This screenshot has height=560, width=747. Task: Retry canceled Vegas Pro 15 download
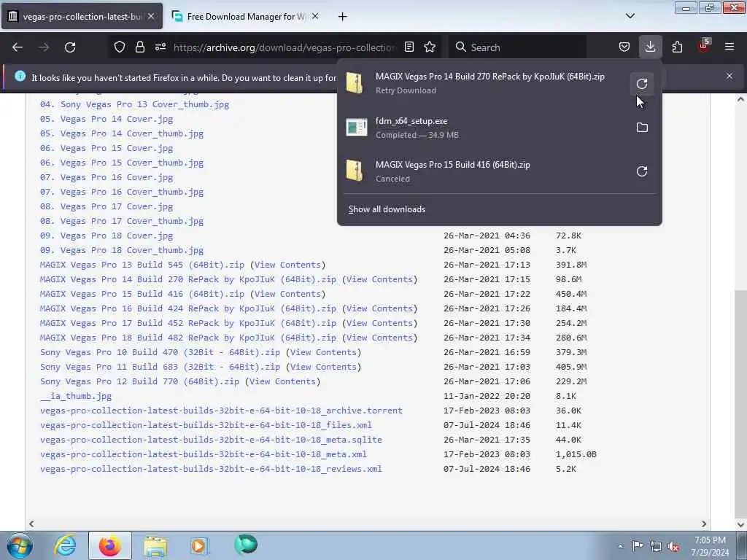coord(642,171)
